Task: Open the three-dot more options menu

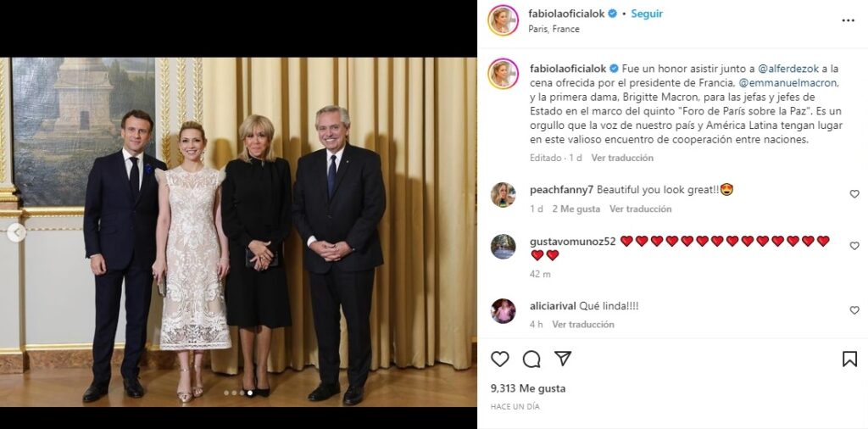Action: [x=848, y=20]
